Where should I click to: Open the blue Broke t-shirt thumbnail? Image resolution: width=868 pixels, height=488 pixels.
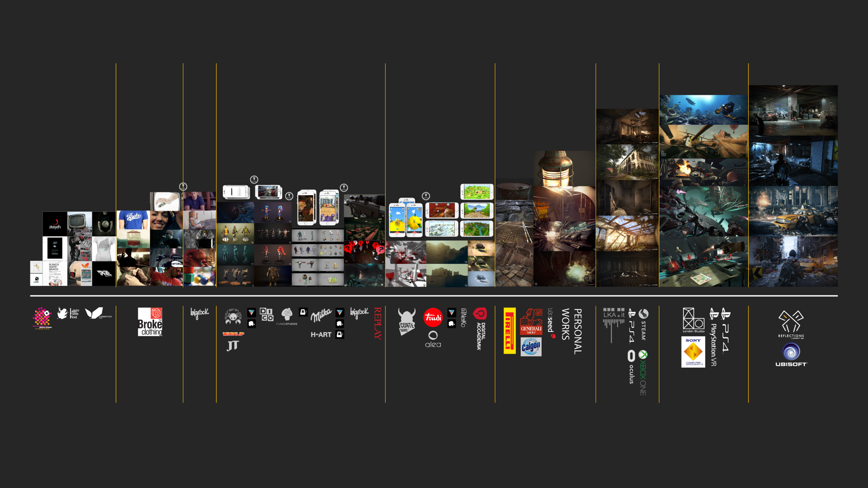tap(133, 220)
